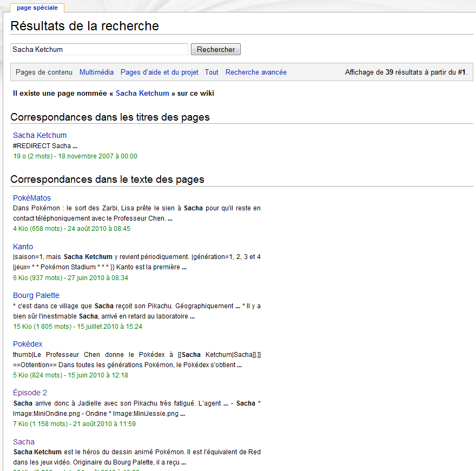Viewport: 476px width, 471px height.
Task: Follow the 'Sacha Ketchum' link in the bold notice
Action: [142, 94]
